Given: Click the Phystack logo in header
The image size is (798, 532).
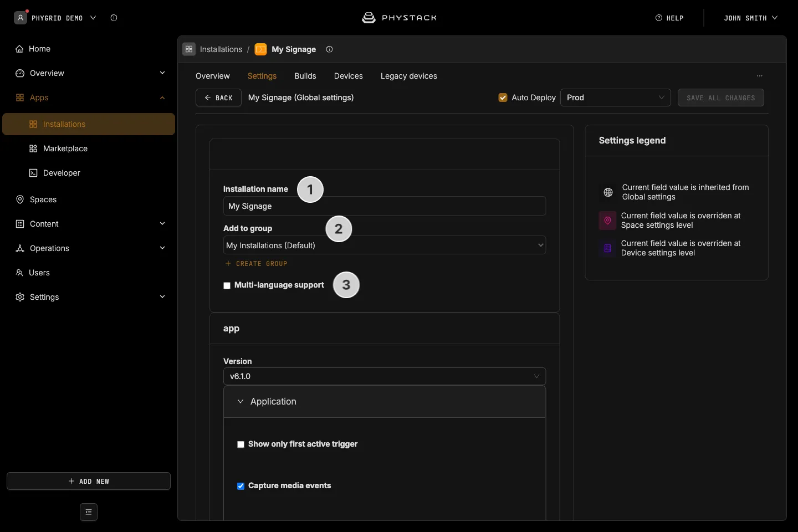Looking at the screenshot, I should point(399,18).
